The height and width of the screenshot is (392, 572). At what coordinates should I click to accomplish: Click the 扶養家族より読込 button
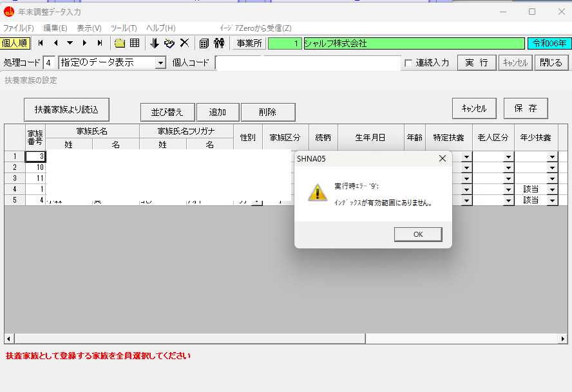tap(66, 109)
